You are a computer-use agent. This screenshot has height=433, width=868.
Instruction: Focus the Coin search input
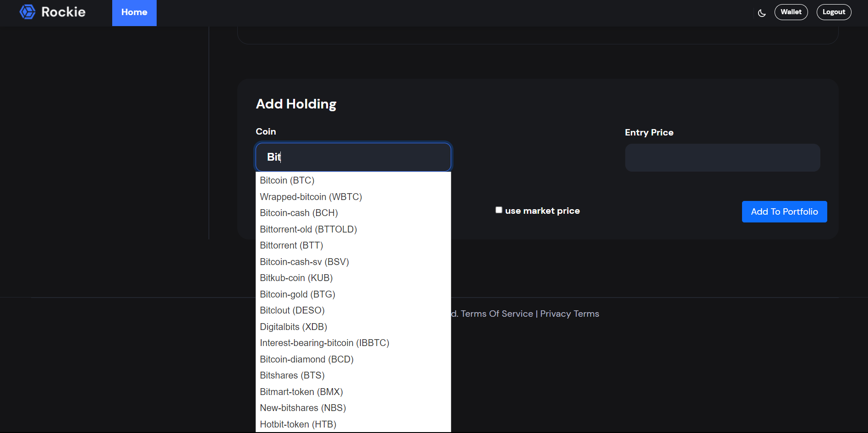[x=353, y=157]
